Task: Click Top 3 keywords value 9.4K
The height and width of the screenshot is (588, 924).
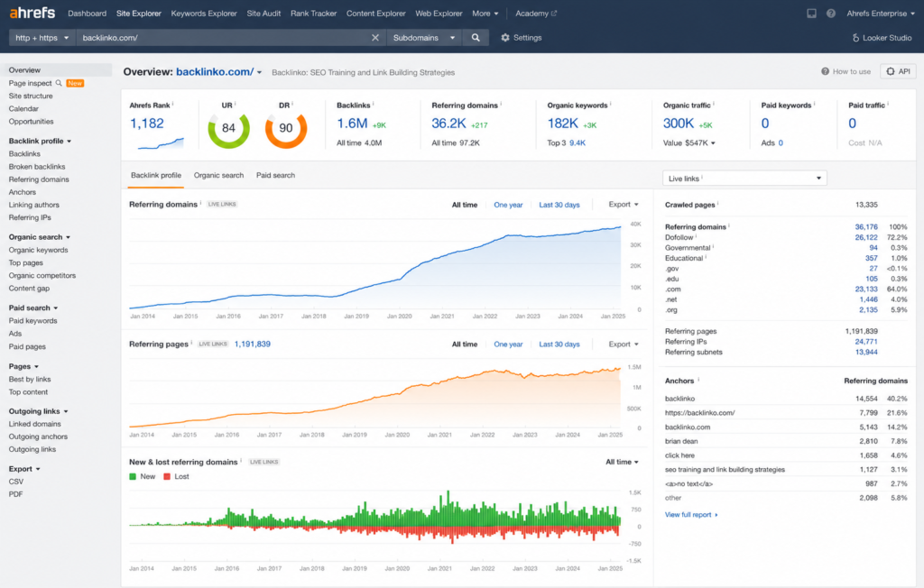Action: 577,142
